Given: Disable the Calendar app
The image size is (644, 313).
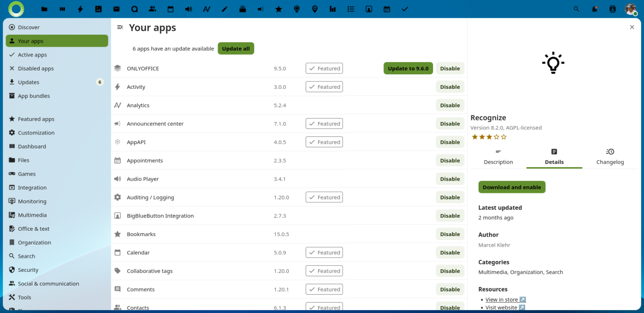Looking at the screenshot, I should coord(450,252).
